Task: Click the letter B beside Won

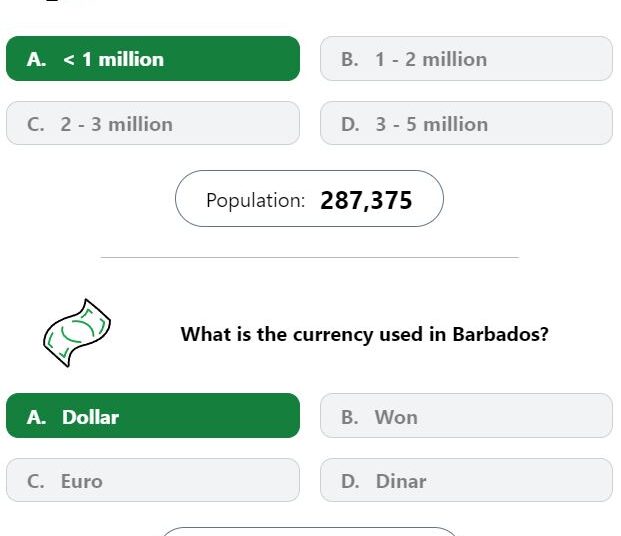Action: tap(350, 417)
